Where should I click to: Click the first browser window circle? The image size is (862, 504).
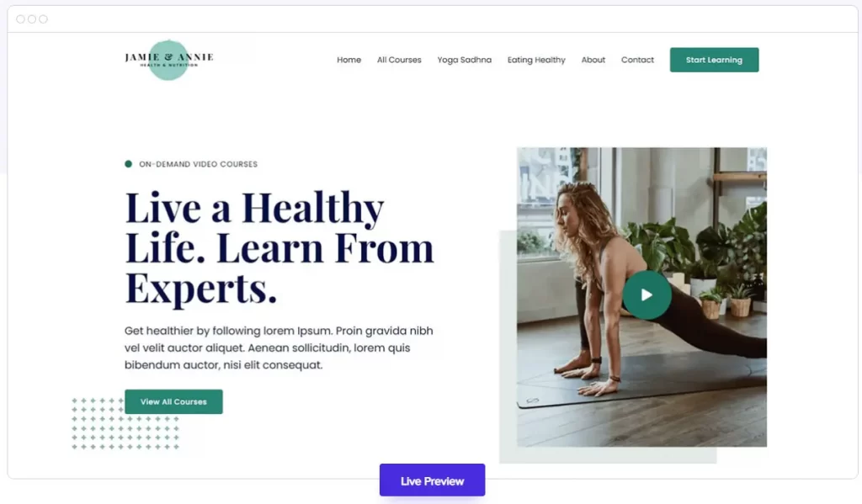pyautogui.click(x=20, y=19)
